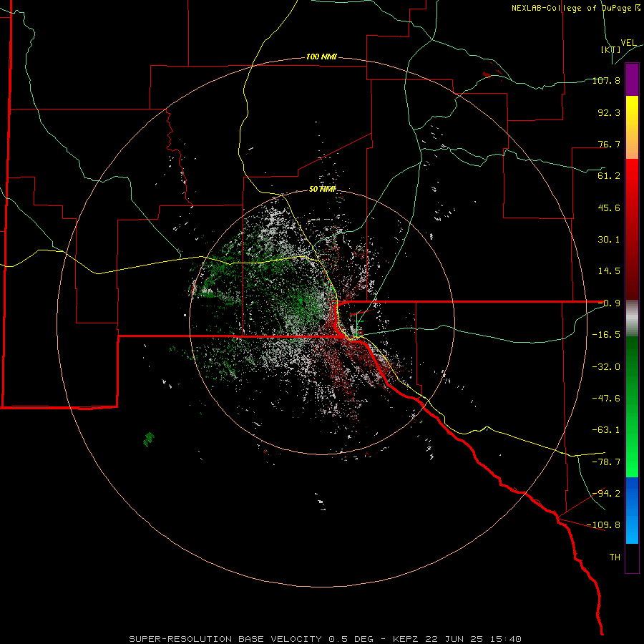Click the 30.1 legend value
Image resolution: width=644 pixels, height=644 pixels.
[x=609, y=240]
